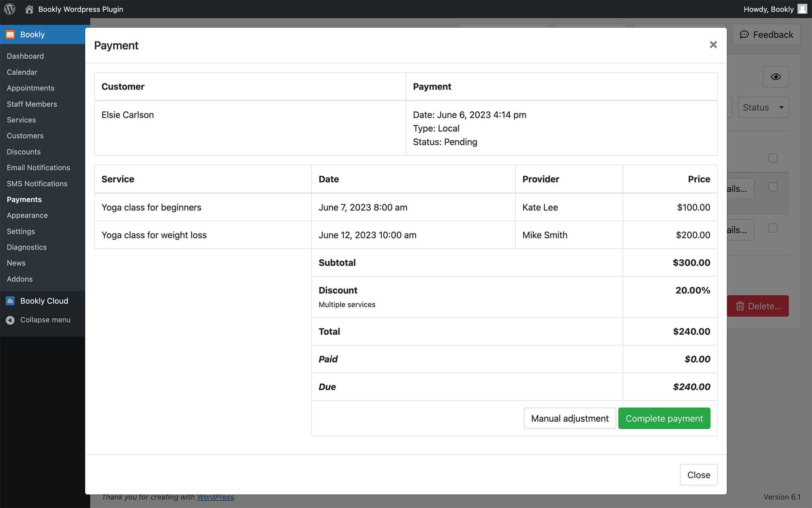
Task: Click the red Delete button label
Action: click(764, 306)
